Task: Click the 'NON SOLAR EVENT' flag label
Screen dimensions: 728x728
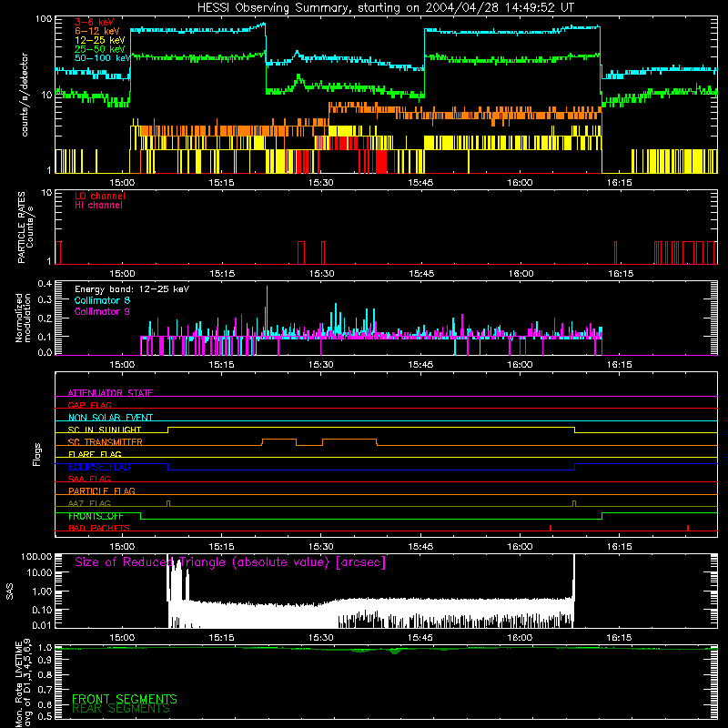Action: pyautogui.click(x=110, y=418)
